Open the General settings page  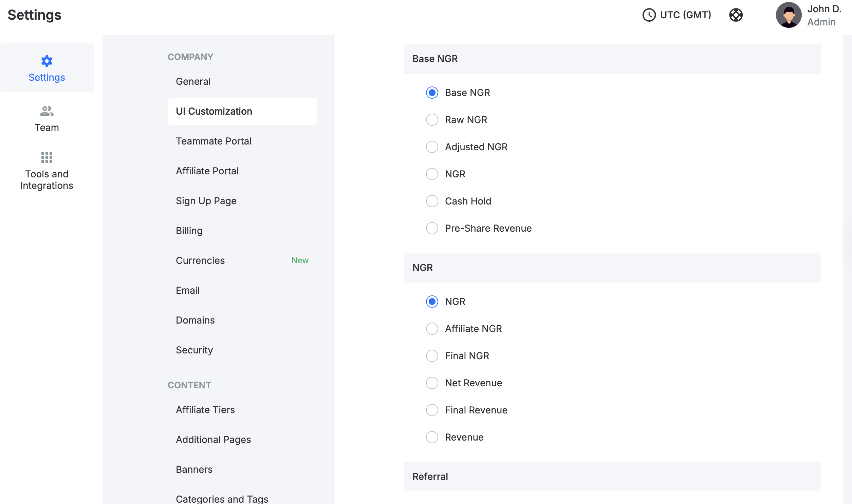click(242, 81)
